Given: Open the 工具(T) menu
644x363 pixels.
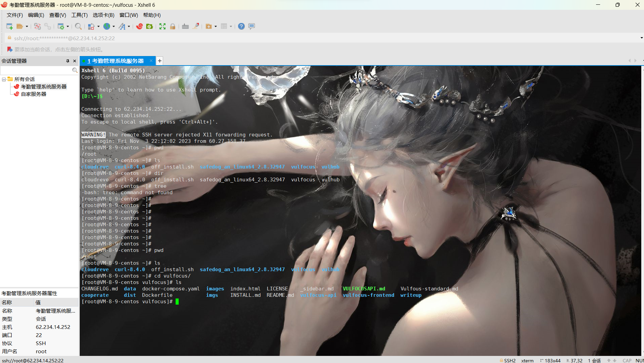Looking at the screenshot, I should point(79,15).
